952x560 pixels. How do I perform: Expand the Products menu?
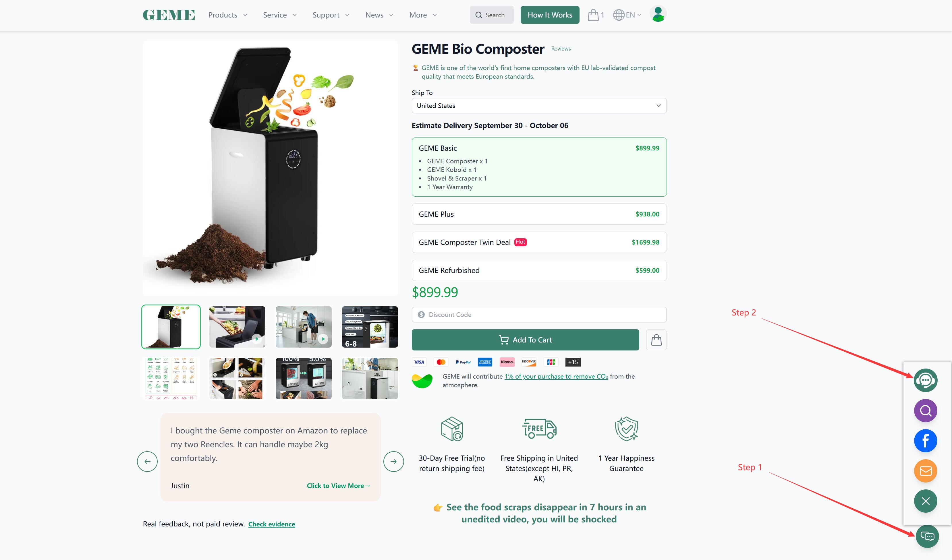[x=228, y=15]
